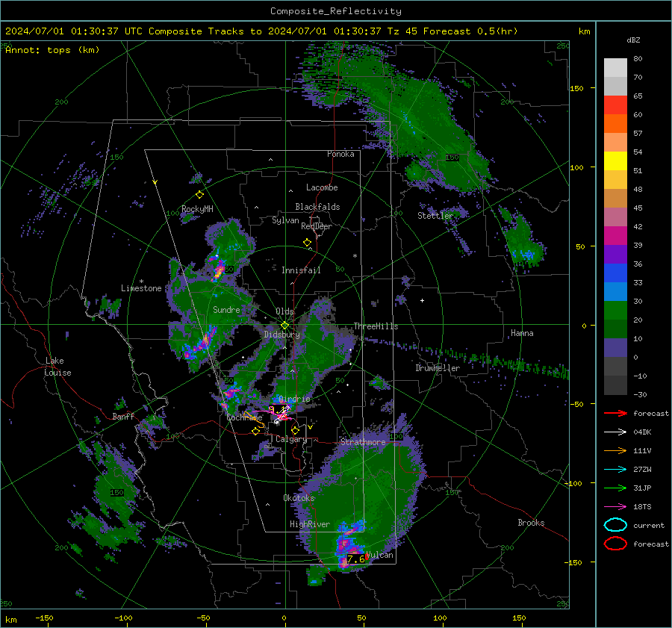
Task: Click the Lacombe city label
Action: tap(322, 187)
